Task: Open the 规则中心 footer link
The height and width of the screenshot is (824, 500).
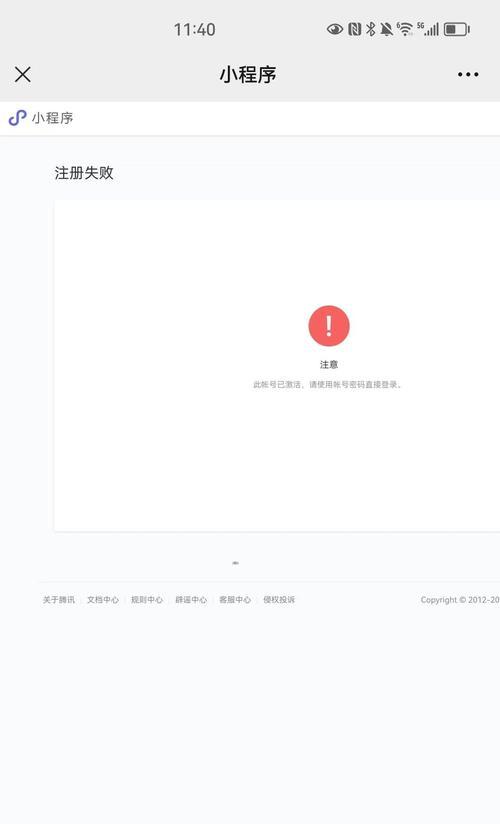Action: tap(147, 600)
